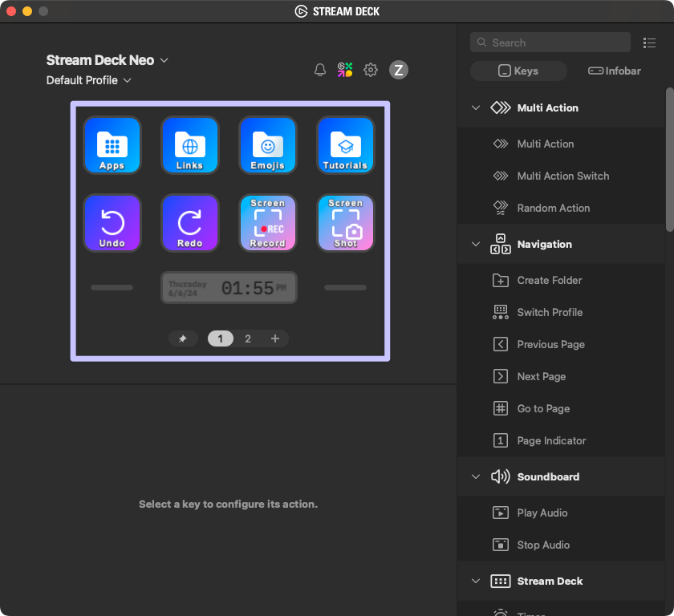
Task: Switch to the Infobar view
Action: (614, 71)
